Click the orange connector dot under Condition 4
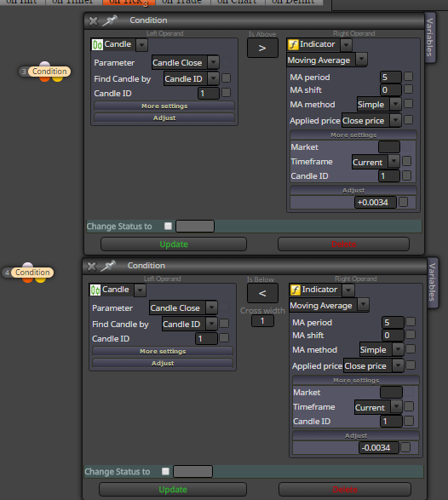The image size is (448, 500). [x=28, y=279]
